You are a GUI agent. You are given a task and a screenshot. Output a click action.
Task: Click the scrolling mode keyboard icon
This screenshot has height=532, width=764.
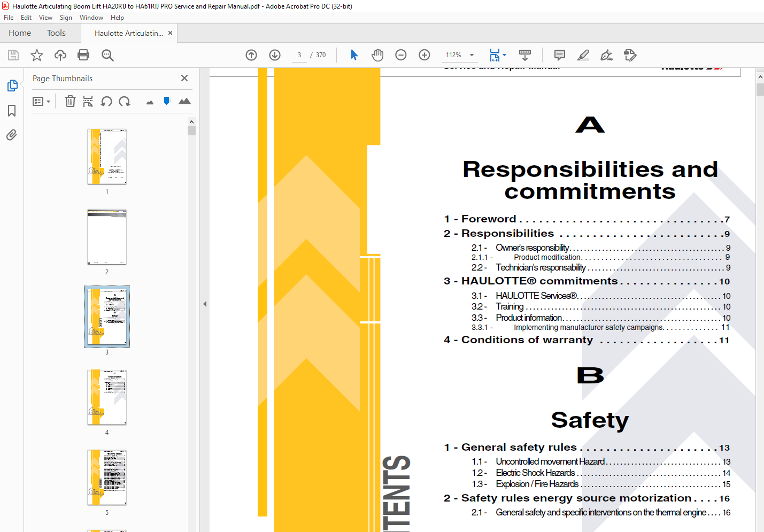(525, 55)
